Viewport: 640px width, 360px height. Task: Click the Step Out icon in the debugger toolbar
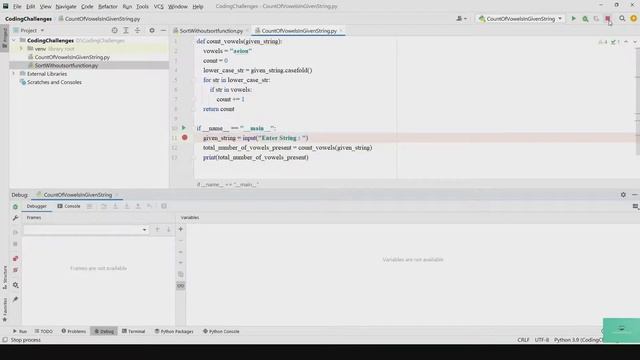(x=138, y=207)
